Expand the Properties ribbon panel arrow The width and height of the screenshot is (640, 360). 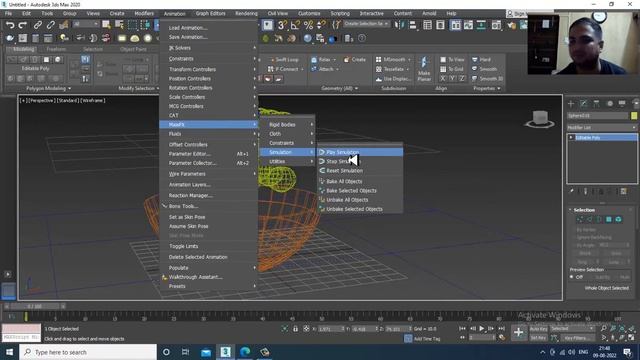(499, 89)
